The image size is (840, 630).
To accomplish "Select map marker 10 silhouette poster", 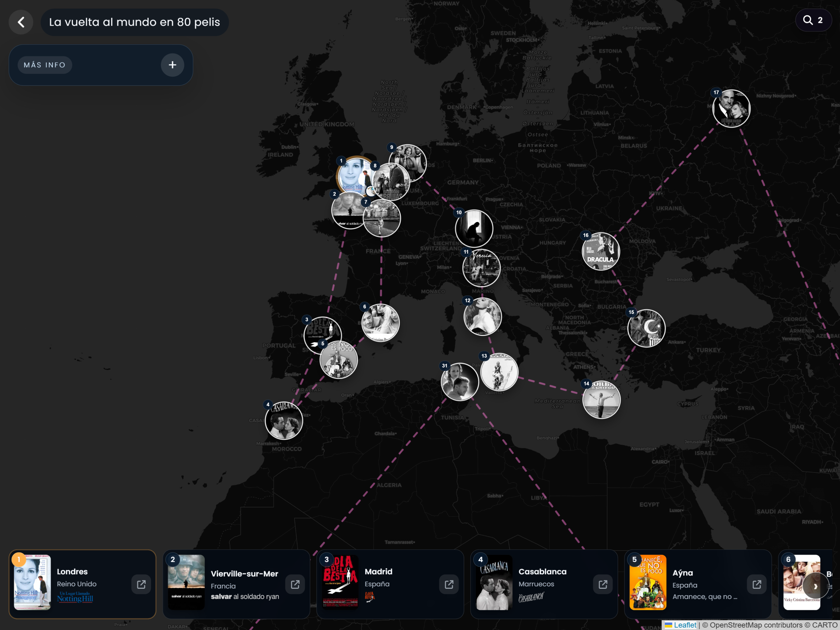I will pyautogui.click(x=474, y=229).
